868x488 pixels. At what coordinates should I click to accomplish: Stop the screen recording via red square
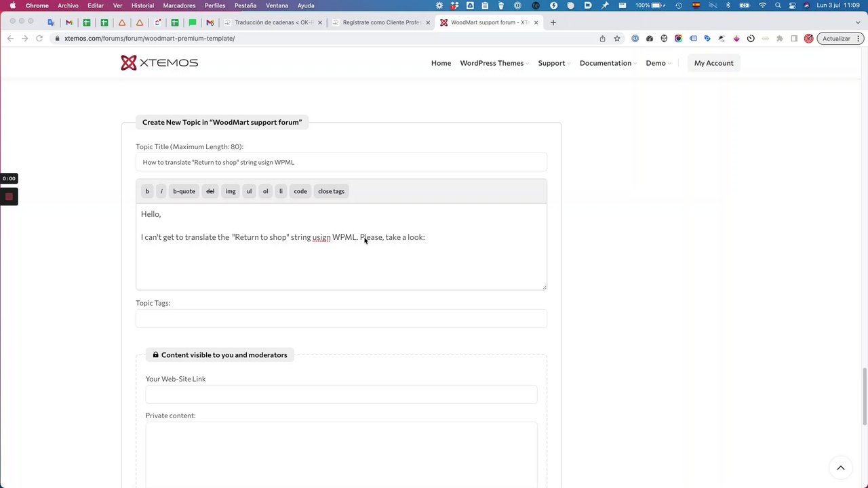[9, 197]
